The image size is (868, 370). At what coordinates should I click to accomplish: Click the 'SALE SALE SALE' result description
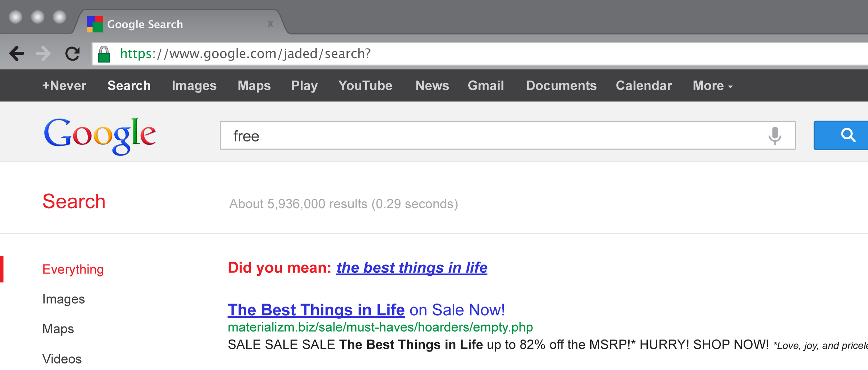(x=548, y=345)
